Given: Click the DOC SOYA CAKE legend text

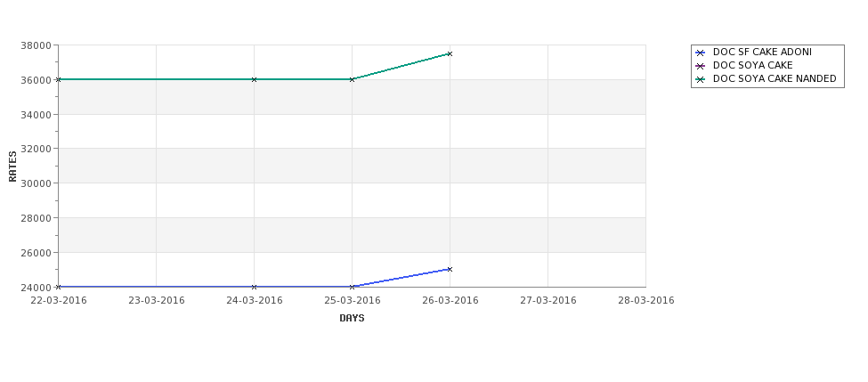Looking at the screenshot, I should (752, 65).
